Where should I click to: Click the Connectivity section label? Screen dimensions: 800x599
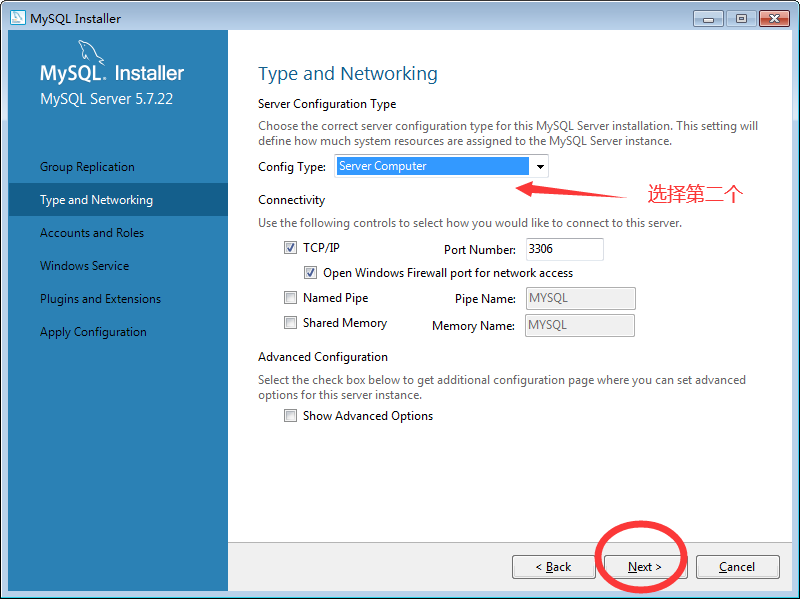(x=291, y=200)
